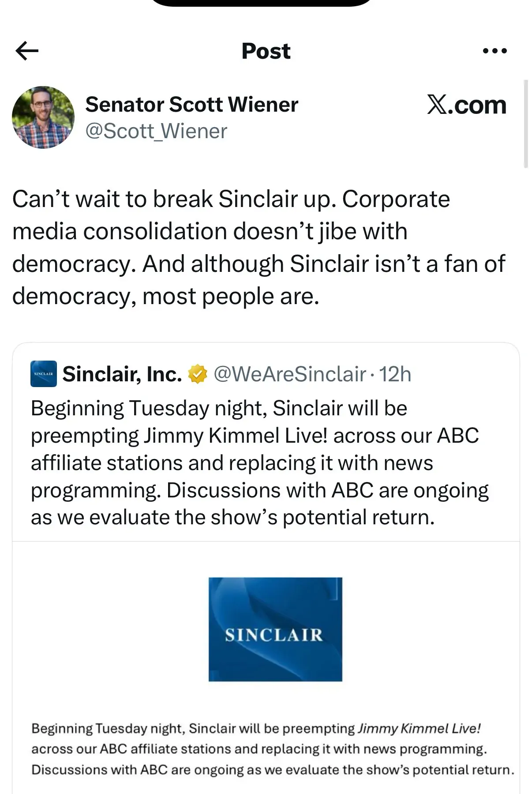
Task: Tap the X.com logo
Action: click(466, 105)
